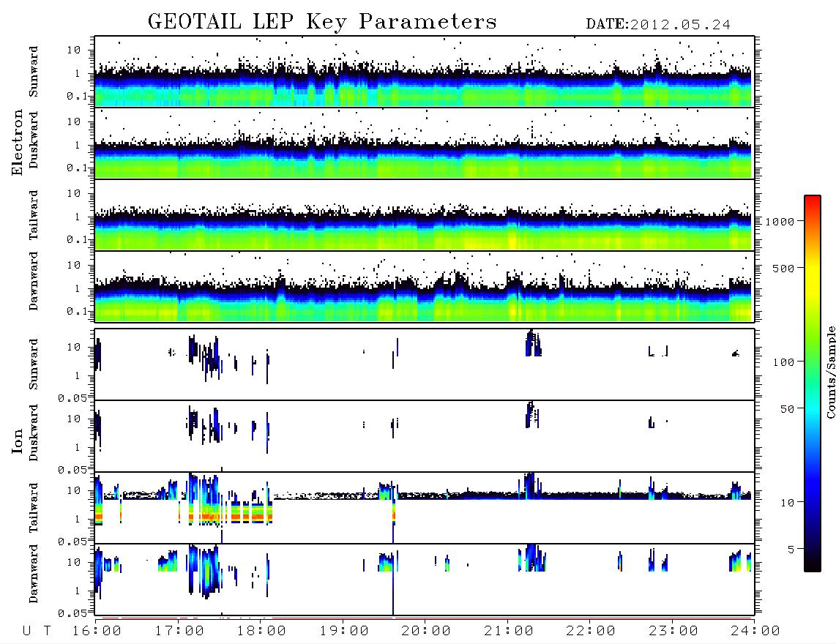Click the Electron Sunward panel label
Screen dimensions: 836x644
point(34,72)
